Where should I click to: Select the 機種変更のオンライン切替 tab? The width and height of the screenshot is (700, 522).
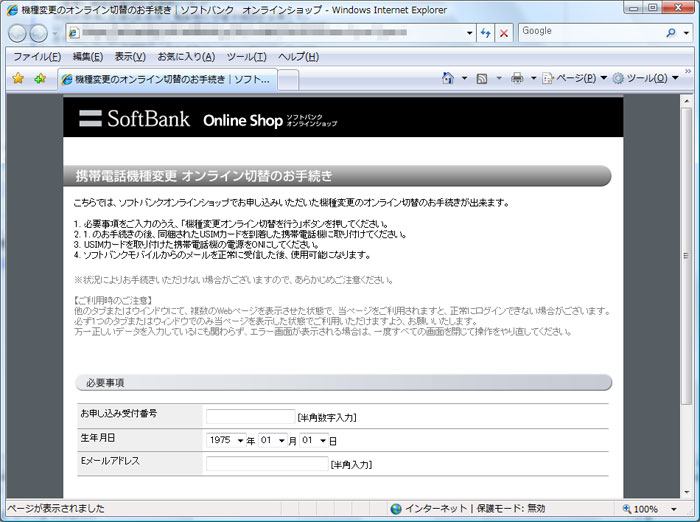tap(167, 79)
